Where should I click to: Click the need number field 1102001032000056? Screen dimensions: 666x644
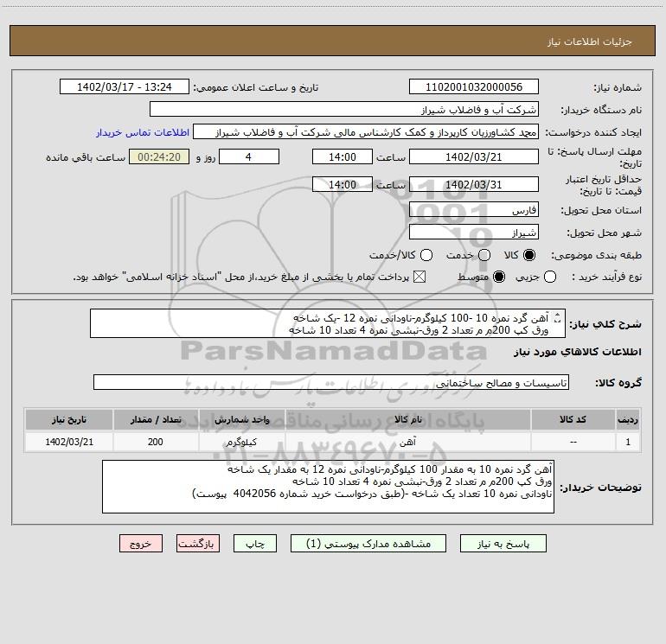[474, 86]
